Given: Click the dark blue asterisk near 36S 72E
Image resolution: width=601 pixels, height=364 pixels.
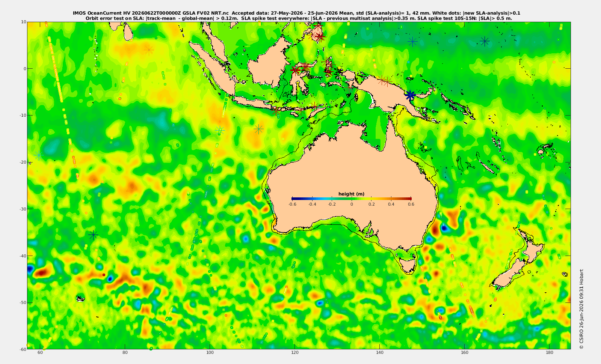Looking at the screenshot, I should (x=93, y=235).
